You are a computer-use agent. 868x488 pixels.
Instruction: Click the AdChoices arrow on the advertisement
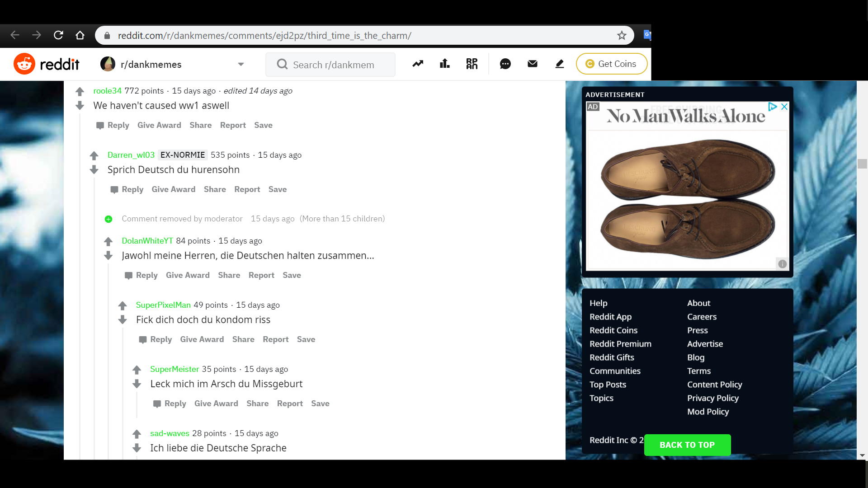773,107
